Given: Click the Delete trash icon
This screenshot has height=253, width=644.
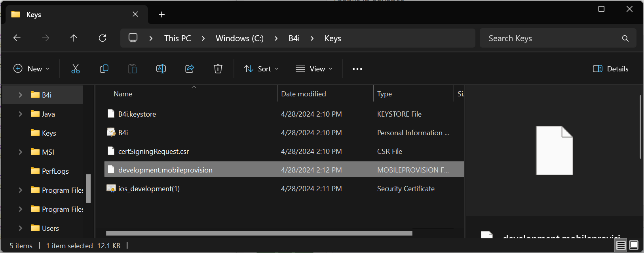Looking at the screenshot, I should click(x=218, y=69).
